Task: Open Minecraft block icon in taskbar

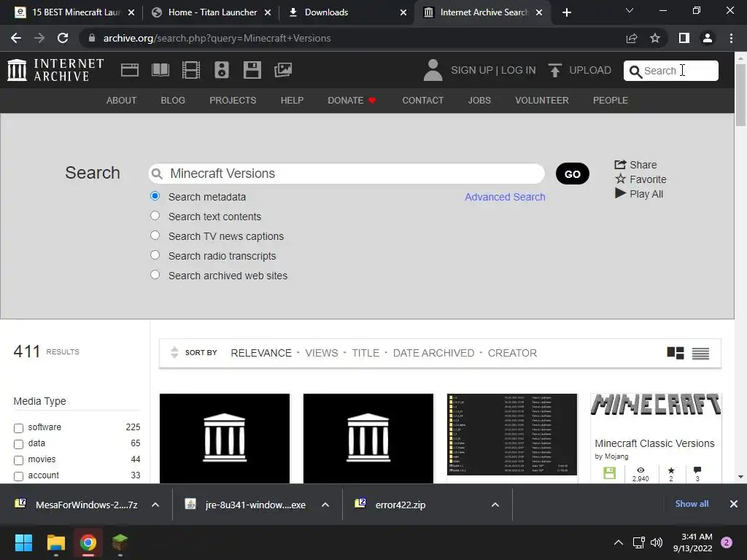Action: [120, 542]
